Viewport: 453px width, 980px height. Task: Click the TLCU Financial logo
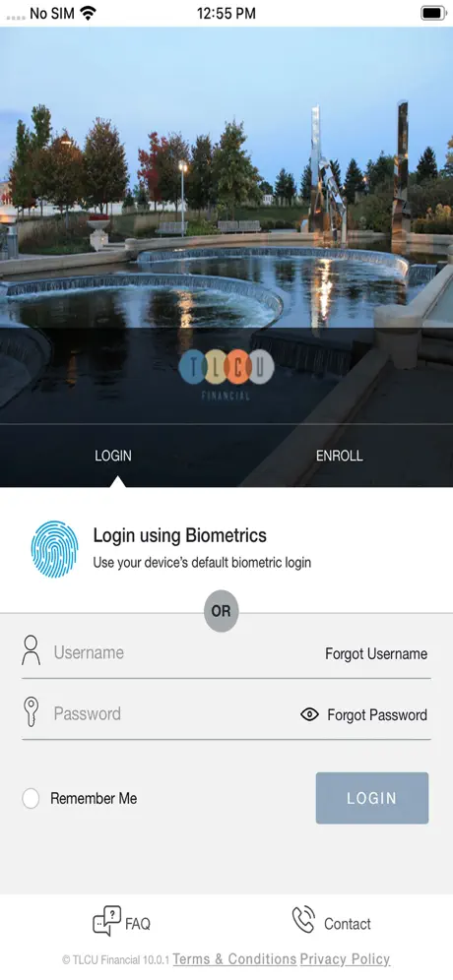tap(226, 374)
